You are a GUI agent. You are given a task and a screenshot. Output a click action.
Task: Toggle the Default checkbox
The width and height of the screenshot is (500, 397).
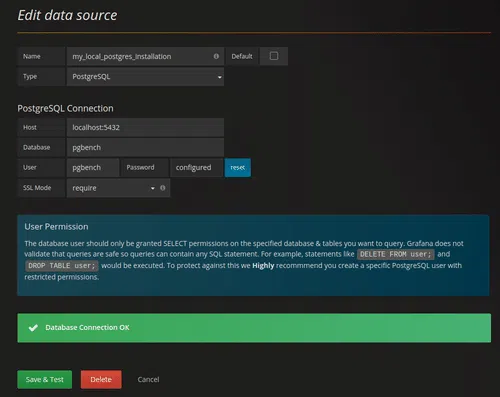pos(274,56)
